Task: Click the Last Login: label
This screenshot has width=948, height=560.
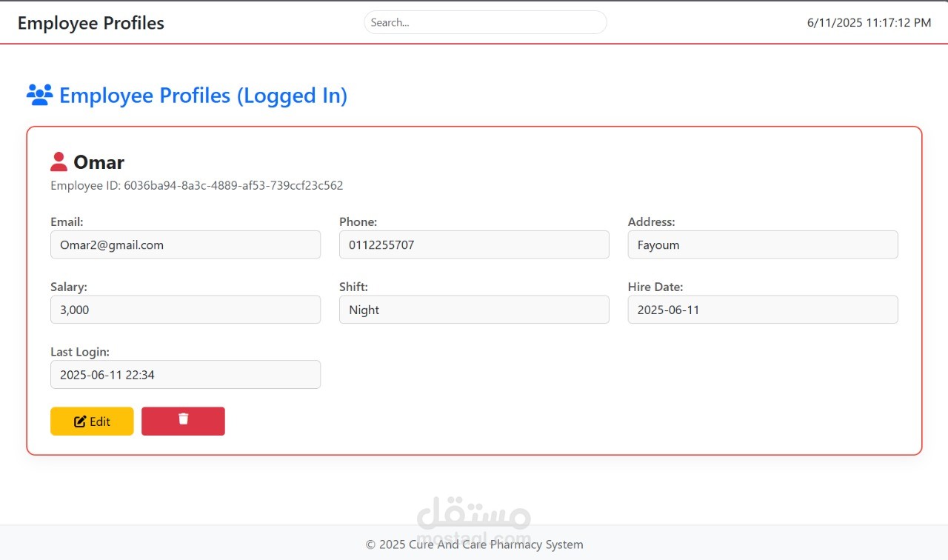Action: pos(80,352)
